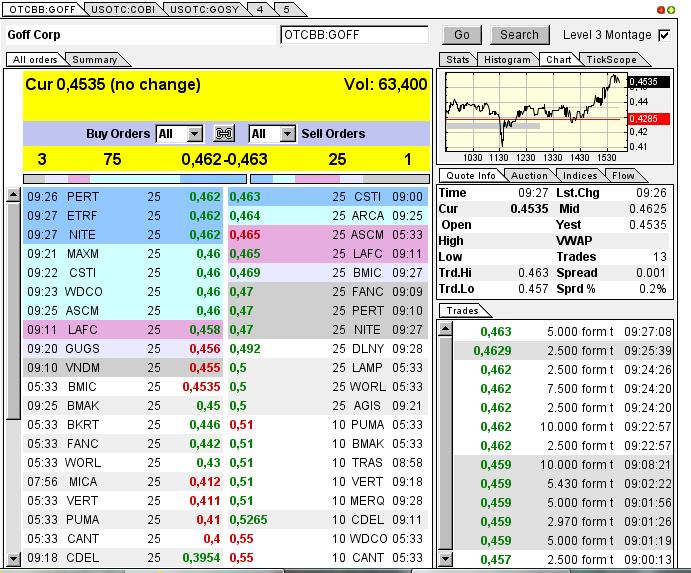The height and width of the screenshot is (573, 691).
Task: Click the Trades list scrollbar thumb
Action: pyautogui.click(x=446, y=443)
